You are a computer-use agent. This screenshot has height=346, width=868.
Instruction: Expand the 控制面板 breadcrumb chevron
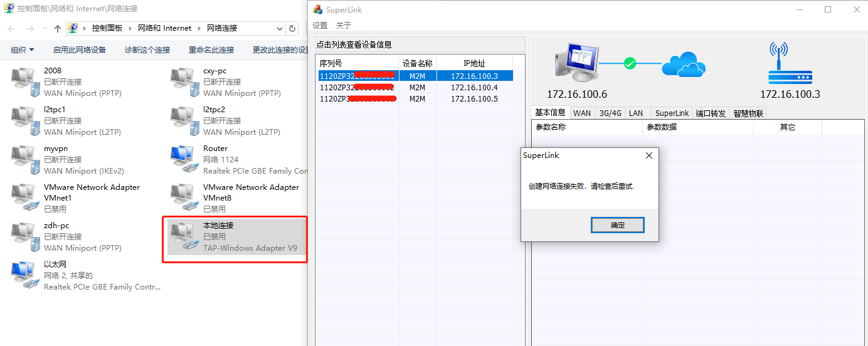(131, 28)
